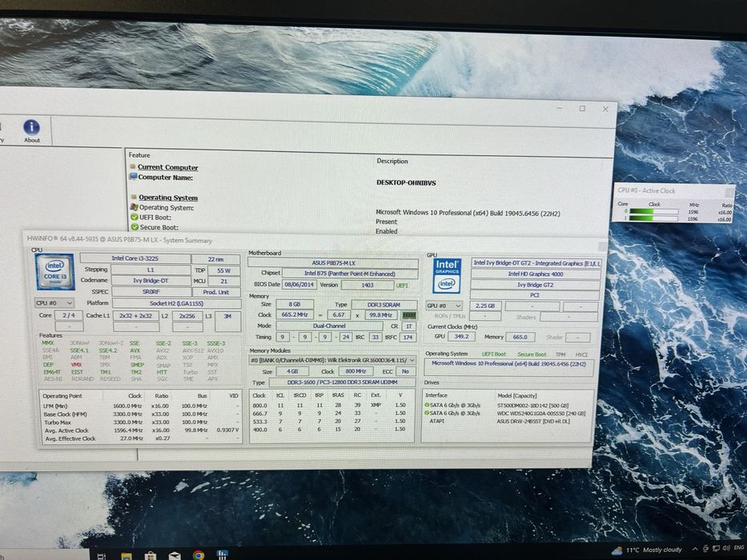The width and height of the screenshot is (747, 560).
Task: Click the VMX feature flag shown in red
Action: pos(76,365)
